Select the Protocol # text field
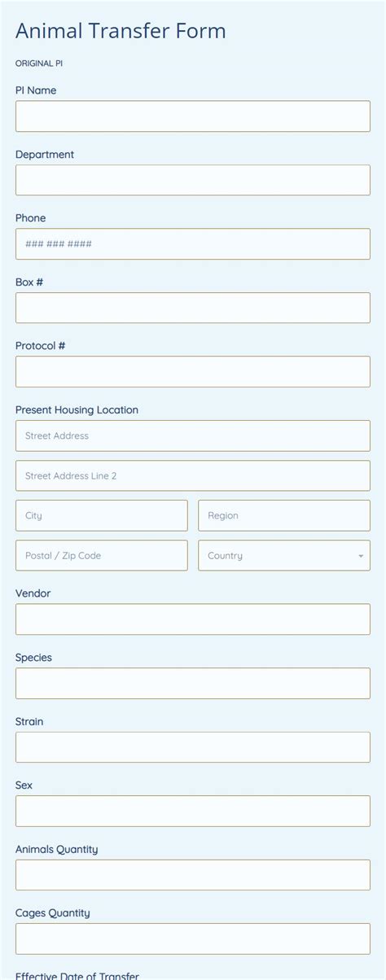 [193, 372]
